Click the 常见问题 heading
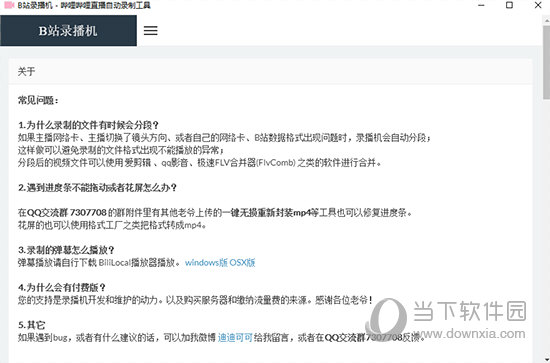Image resolution: width=550 pixels, height=363 pixels. pos(38,101)
